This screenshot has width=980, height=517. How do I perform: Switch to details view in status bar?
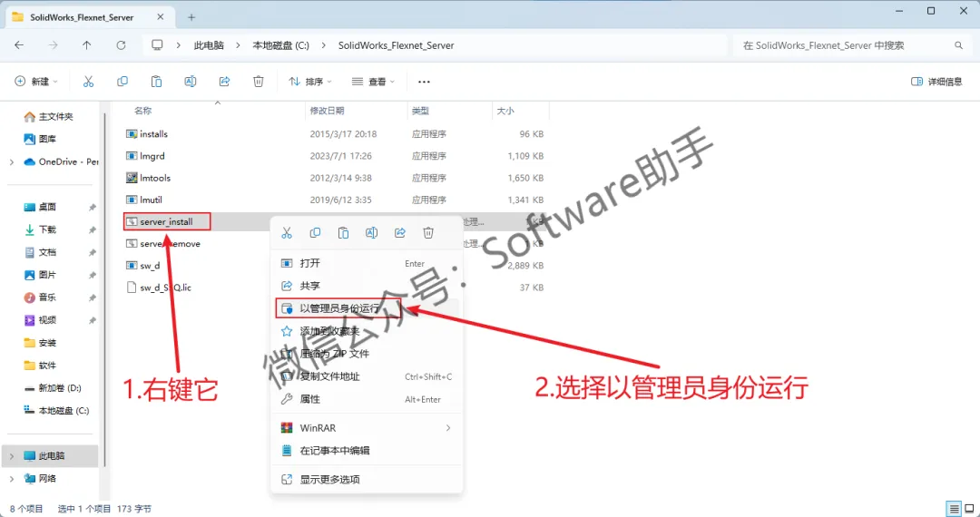(x=953, y=509)
